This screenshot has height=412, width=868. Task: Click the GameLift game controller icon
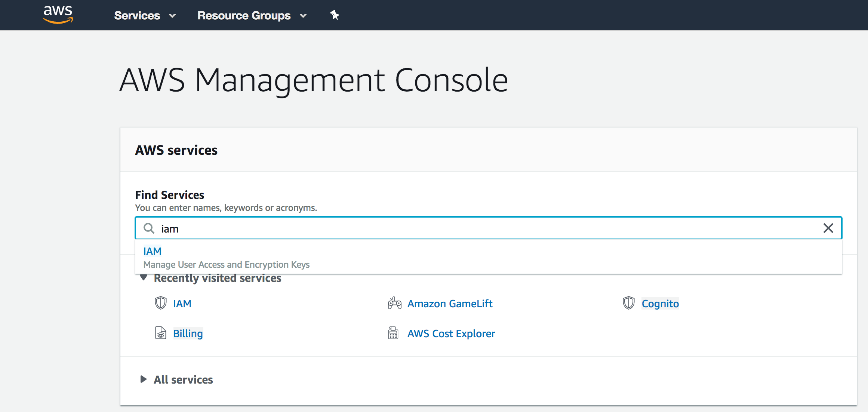click(394, 303)
